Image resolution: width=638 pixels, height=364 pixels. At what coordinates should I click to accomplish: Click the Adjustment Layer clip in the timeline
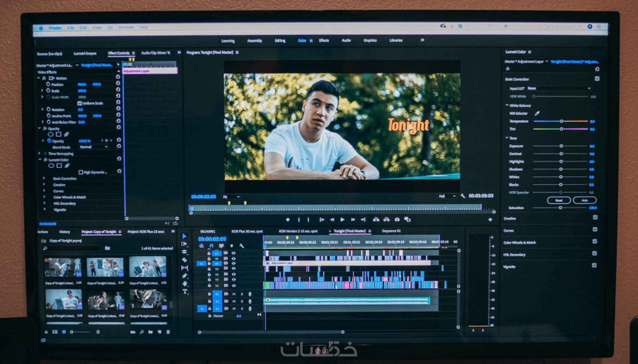(x=348, y=263)
